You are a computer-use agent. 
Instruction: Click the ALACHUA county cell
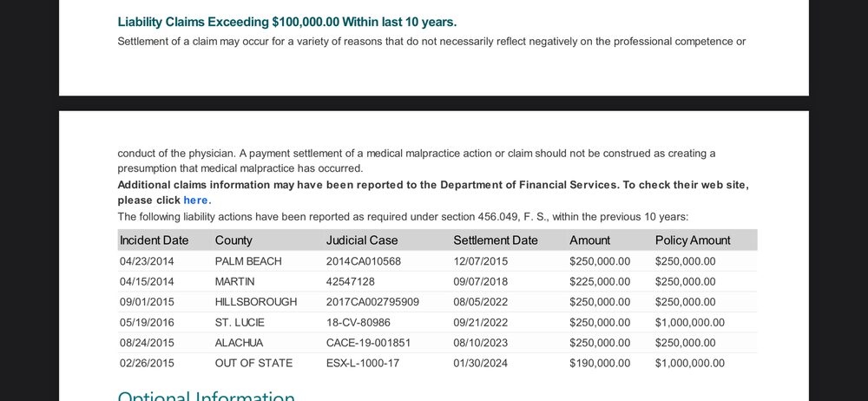click(x=239, y=343)
